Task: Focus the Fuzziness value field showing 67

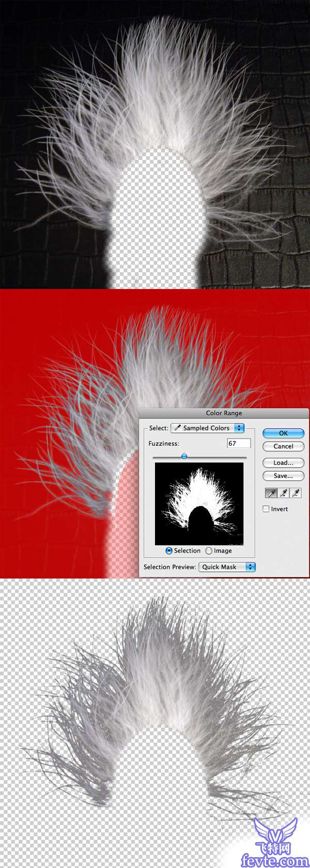Action: 239,443
